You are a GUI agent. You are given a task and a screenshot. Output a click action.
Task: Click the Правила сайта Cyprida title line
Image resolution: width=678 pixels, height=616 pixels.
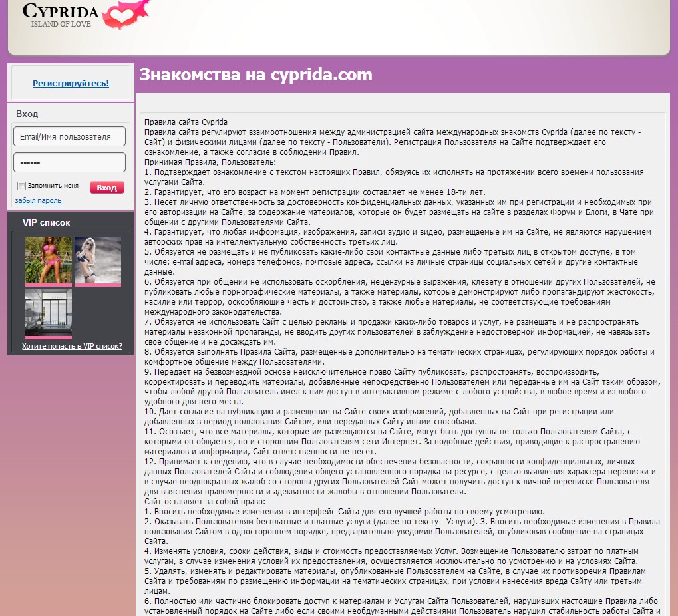[186, 122]
